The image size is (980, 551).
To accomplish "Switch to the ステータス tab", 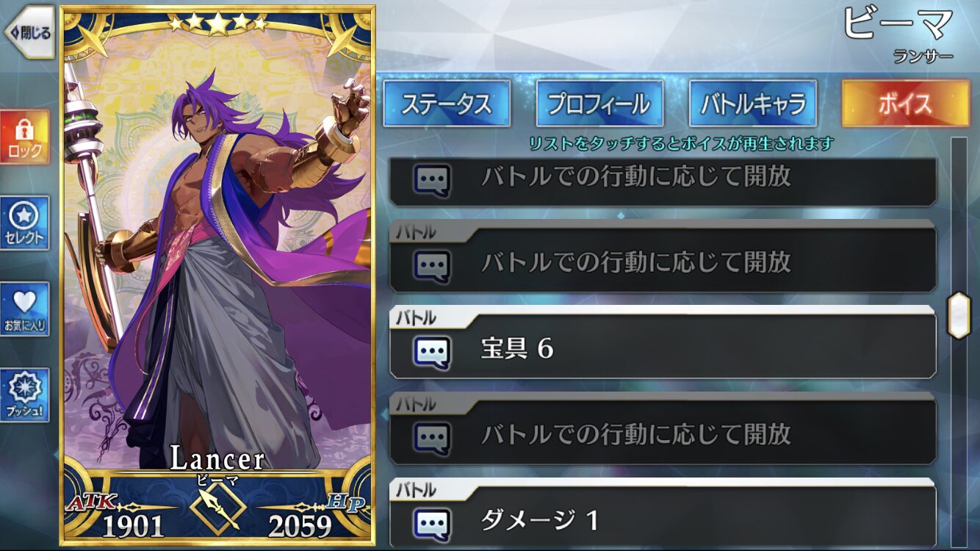I will coord(447,104).
